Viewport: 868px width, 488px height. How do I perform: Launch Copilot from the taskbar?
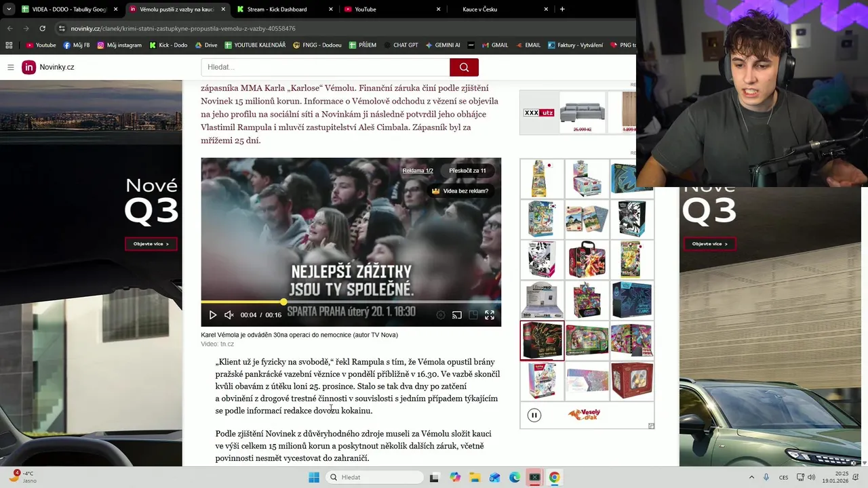tap(454, 477)
